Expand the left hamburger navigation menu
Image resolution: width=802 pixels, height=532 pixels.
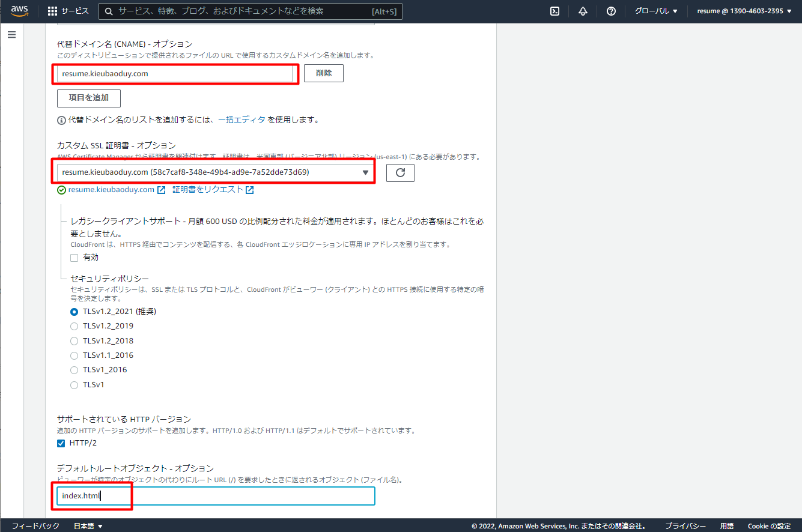11,35
